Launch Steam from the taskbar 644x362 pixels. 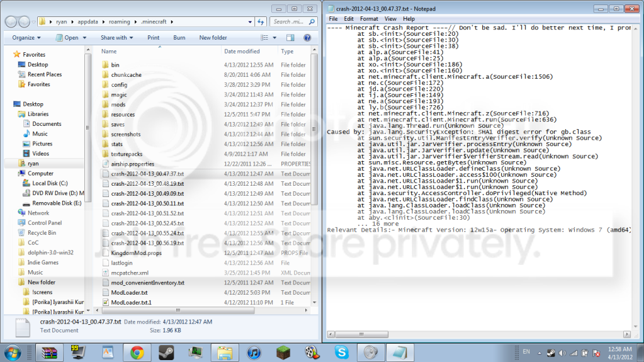click(x=166, y=353)
